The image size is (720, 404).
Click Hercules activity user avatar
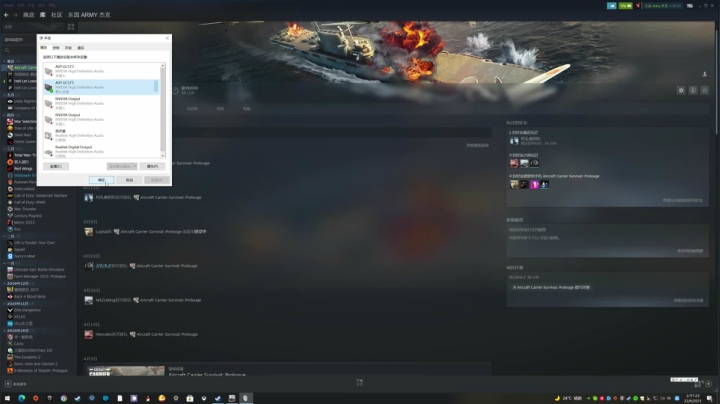89,334
